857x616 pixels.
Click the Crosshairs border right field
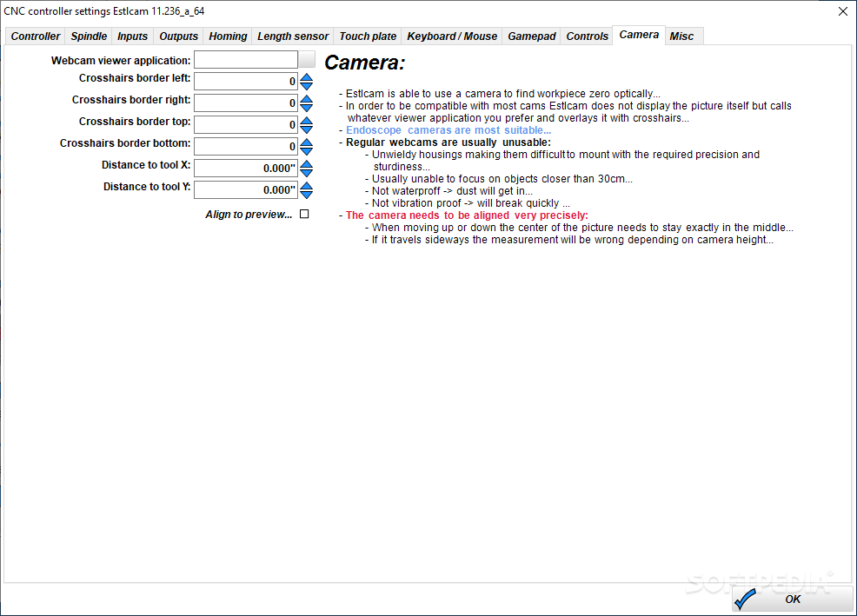pyautogui.click(x=246, y=103)
